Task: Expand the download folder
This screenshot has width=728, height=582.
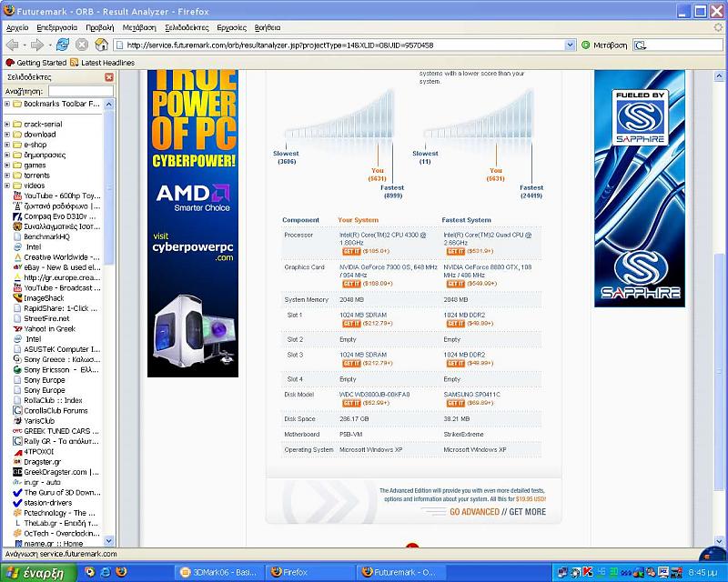Action: point(7,134)
